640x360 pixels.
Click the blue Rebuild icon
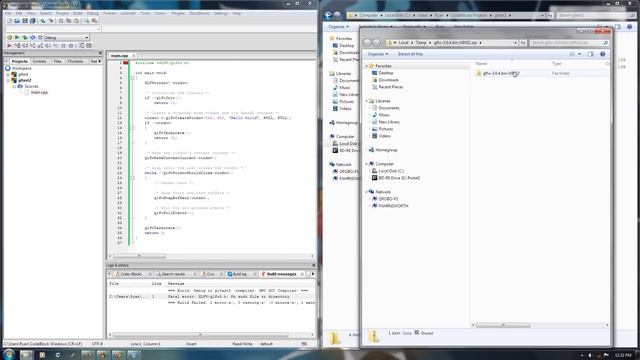pyautogui.click(x=32, y=38)
